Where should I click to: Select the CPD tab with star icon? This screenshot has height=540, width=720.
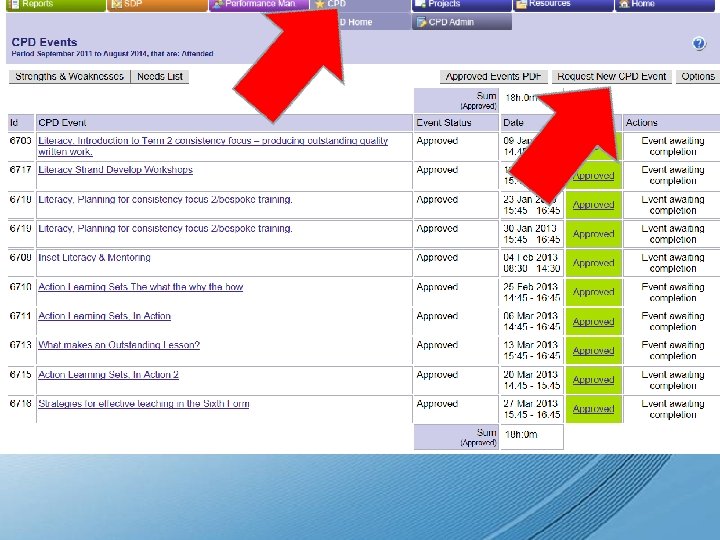click(360, 5)
